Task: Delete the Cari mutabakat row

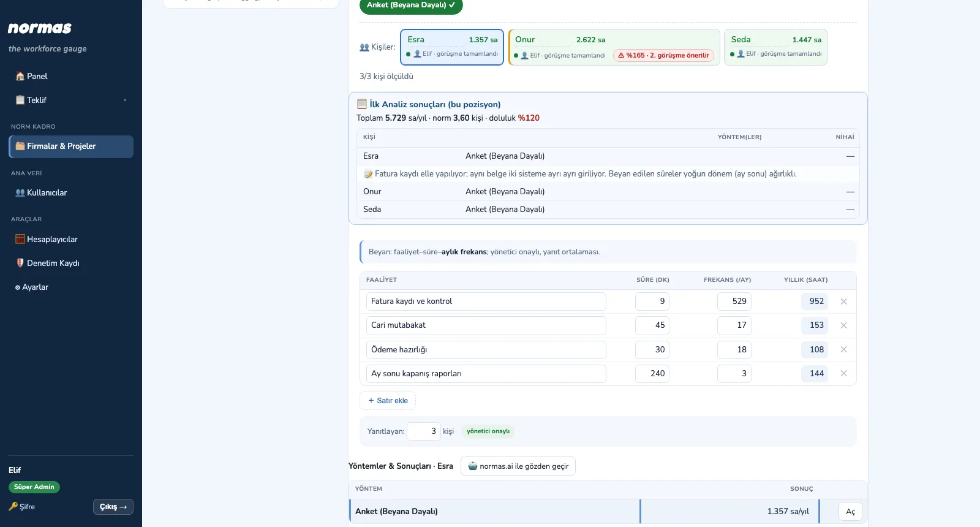Action: coord(843,325)
